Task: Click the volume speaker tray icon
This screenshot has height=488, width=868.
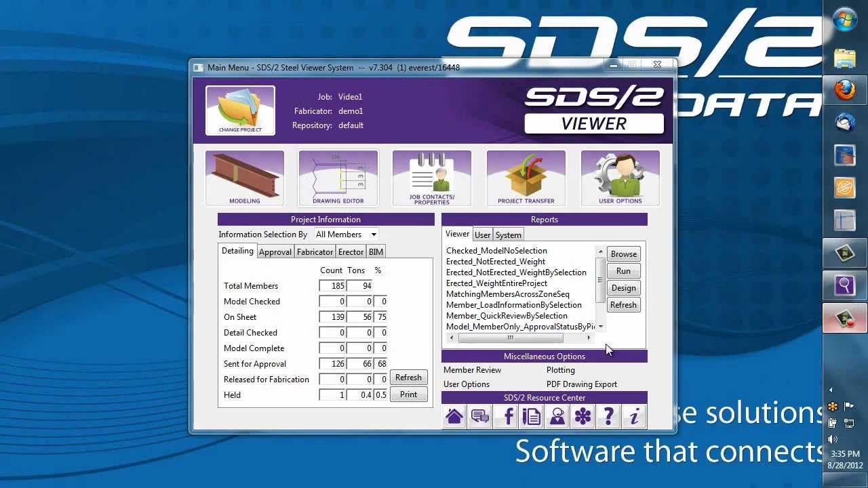Action: [833, 438]
